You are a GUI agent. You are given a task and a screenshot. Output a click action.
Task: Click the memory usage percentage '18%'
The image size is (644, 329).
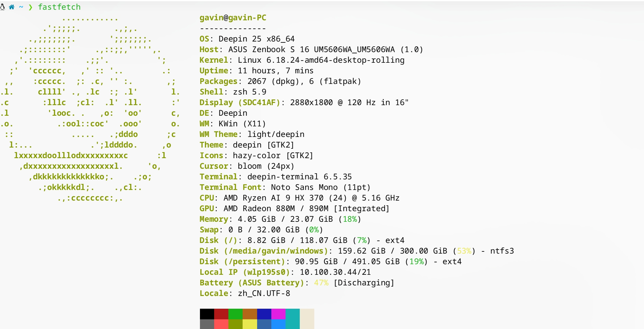(x=350, y=219)
